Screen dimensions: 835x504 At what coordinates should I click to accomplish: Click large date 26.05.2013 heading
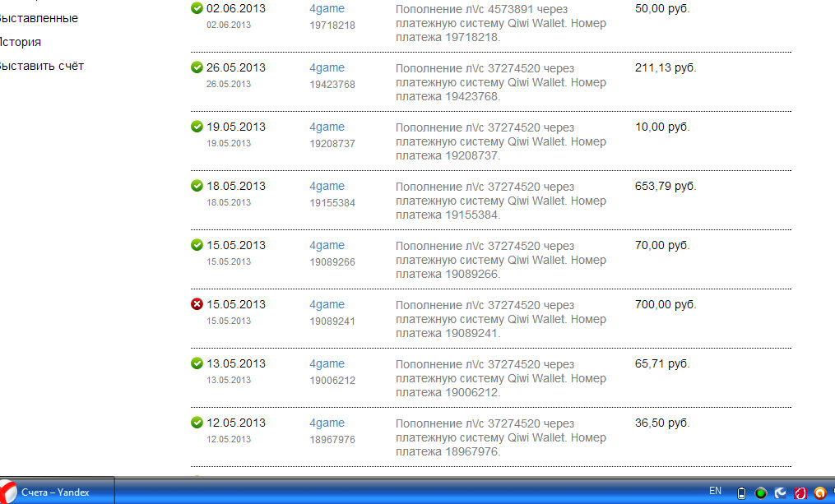236,67
